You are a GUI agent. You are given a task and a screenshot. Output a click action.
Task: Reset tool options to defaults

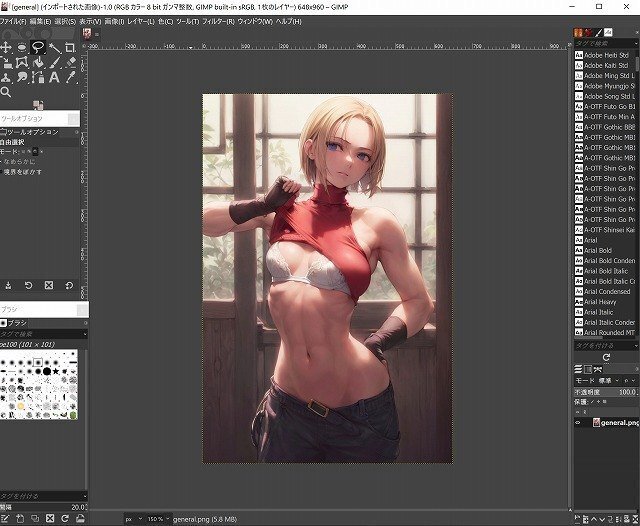pos(69,285)
